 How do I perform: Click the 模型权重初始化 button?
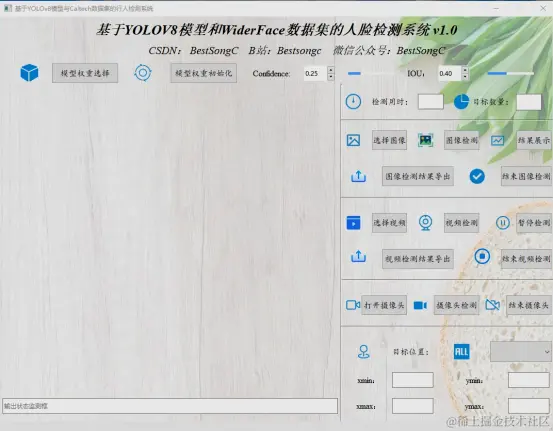[x=204, y=73]
